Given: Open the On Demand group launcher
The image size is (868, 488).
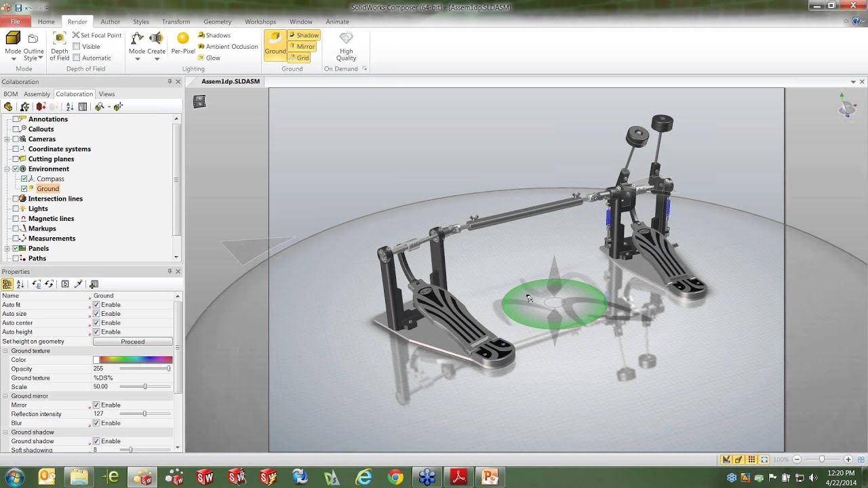Looking at the screenshot, I should coord(364,68).
